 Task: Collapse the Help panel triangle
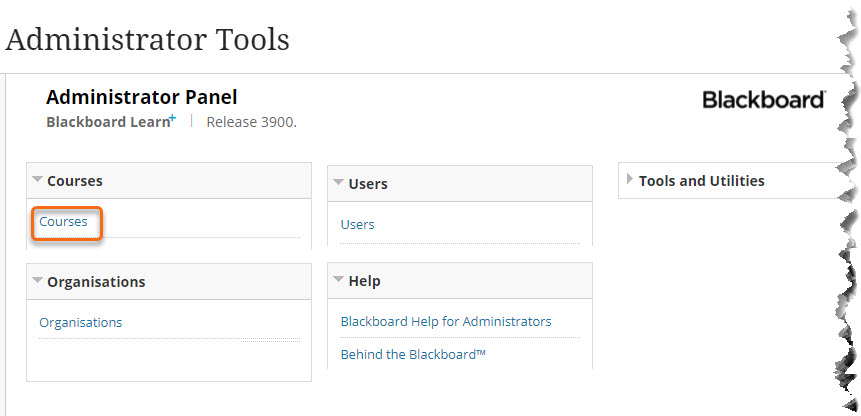[x=339, y=279]
